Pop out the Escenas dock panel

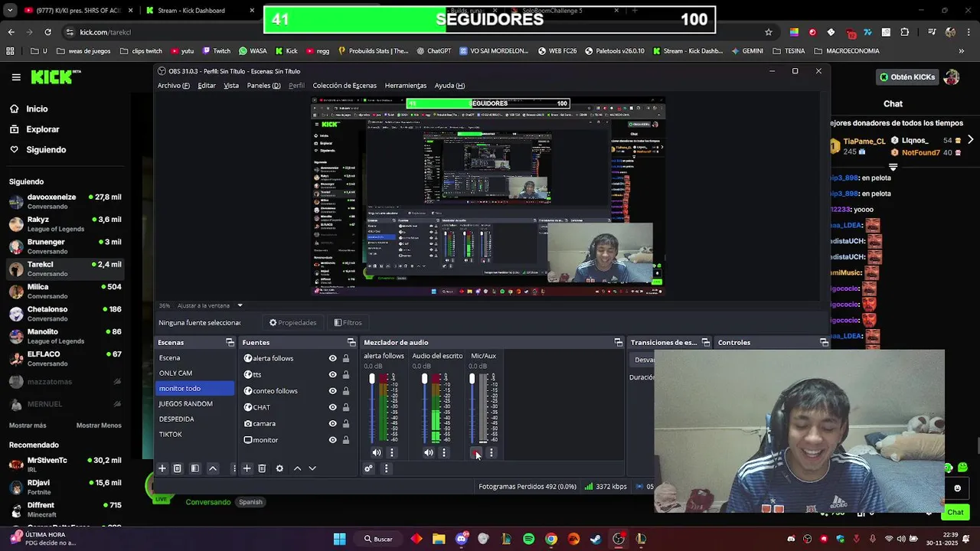(x=230, y=342)
